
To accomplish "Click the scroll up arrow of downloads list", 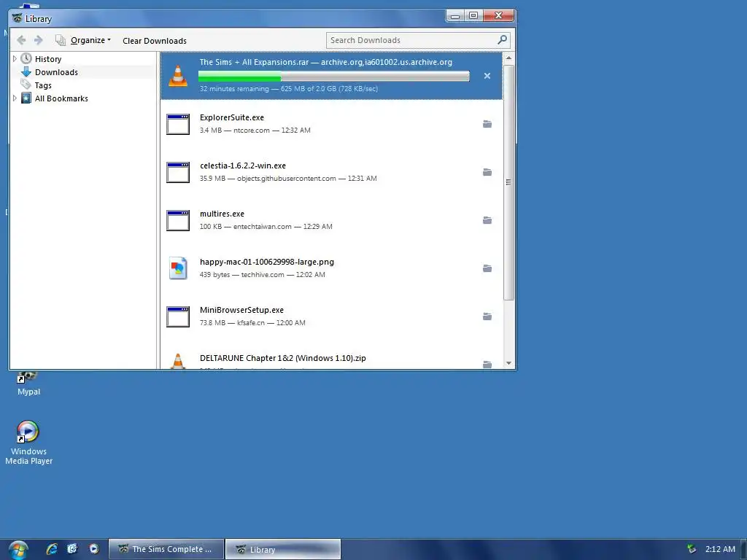I will 508,58.
